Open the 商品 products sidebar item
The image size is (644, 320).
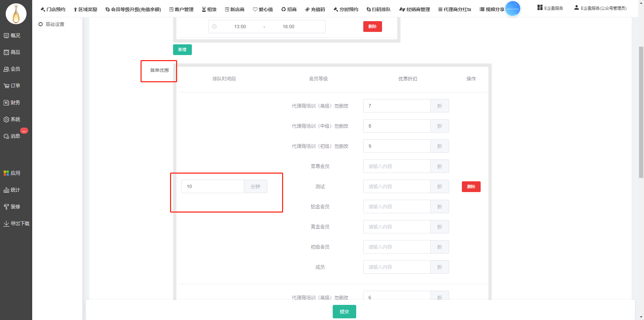(x=6, y=52)
